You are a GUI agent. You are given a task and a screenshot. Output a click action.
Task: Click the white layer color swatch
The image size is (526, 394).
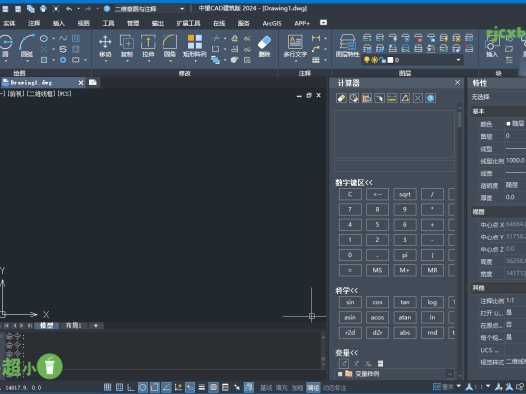pyautogui.click(x=390, y=60)
